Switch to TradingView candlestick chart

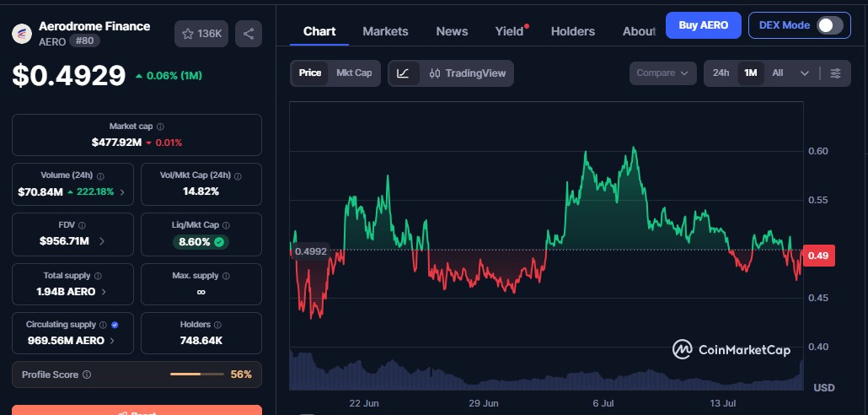[x=467, y=73]
